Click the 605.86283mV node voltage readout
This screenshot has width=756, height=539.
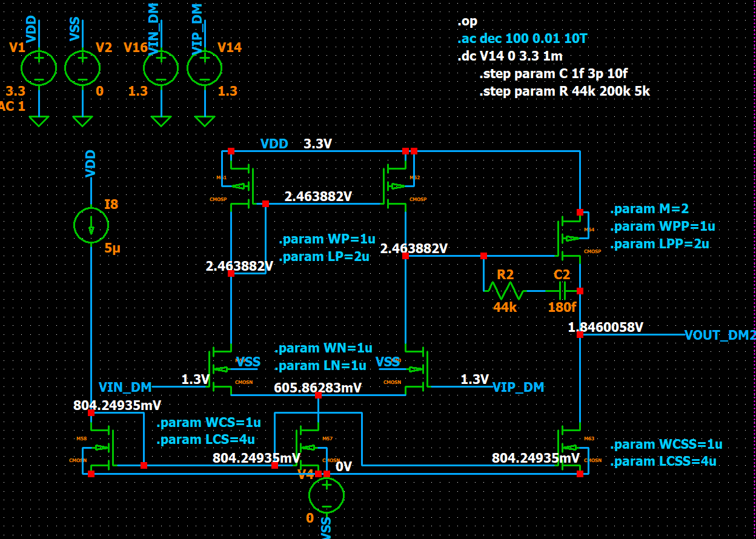(x=318, y=387)
